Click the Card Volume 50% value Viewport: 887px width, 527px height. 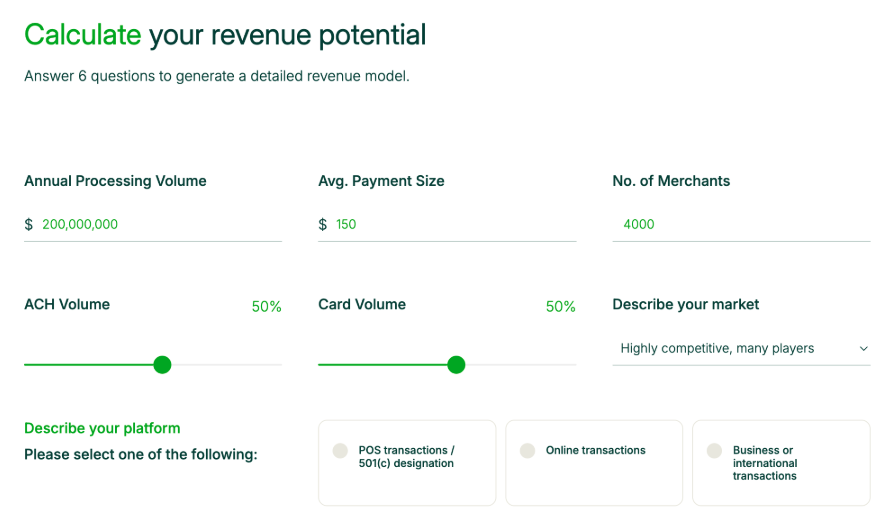coord(561,306)
